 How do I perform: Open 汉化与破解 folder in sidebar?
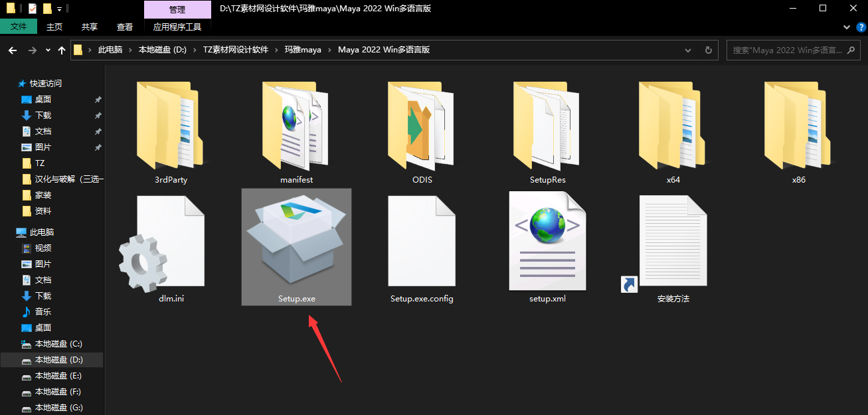pyautogui.click(x=69, y=179)
